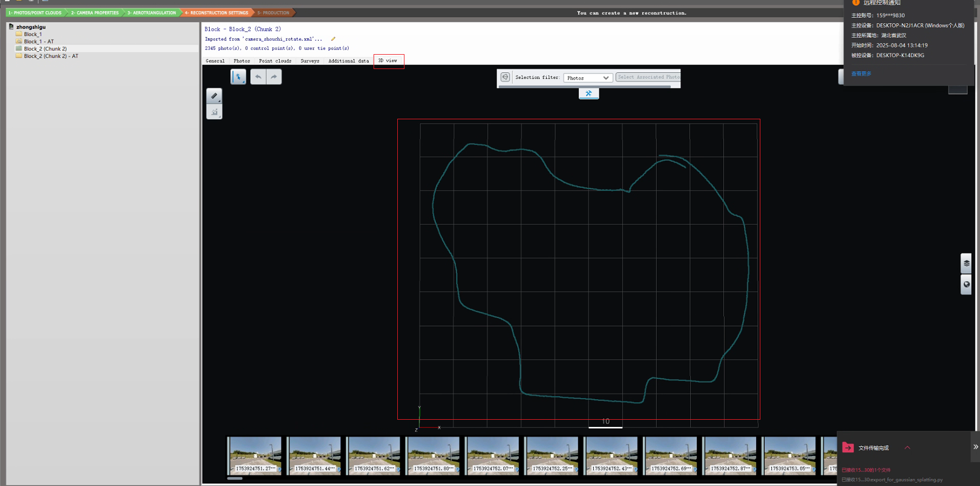Expand the side panel double-arrow
The width and height of the screenshot is (980, 486).
[975, 447]
